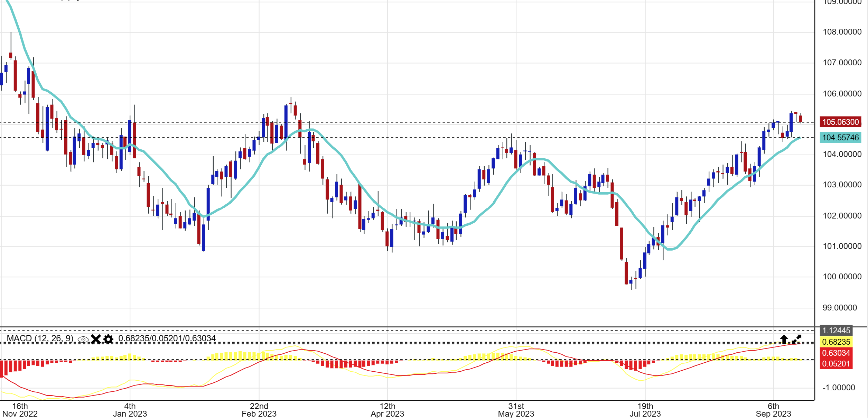Image resolution: width=868 pixels, height=418 pixels.
Task: Maximize MACD panel with diagonal arrows icon
Action: pyautogui.click(x=796, y=339)
